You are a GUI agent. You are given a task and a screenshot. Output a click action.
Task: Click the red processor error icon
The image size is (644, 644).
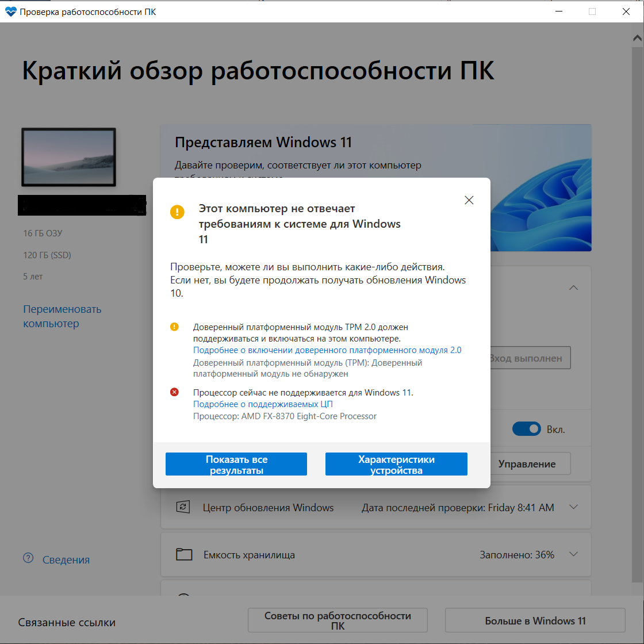(174, 392)
